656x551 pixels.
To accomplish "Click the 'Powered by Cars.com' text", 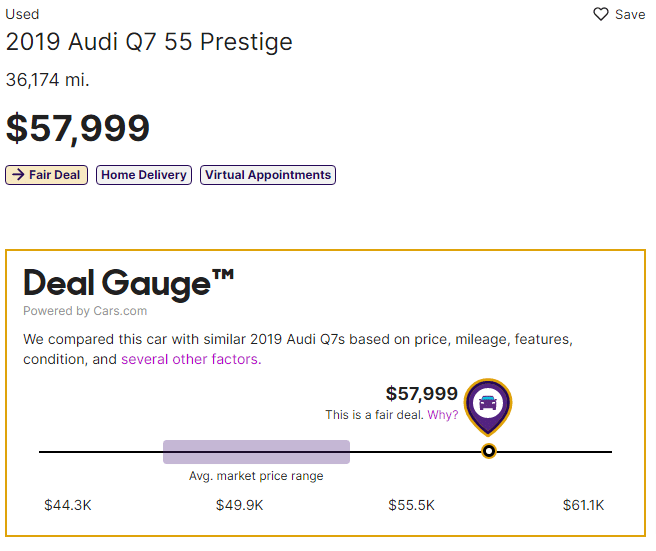I will (85, 311).
